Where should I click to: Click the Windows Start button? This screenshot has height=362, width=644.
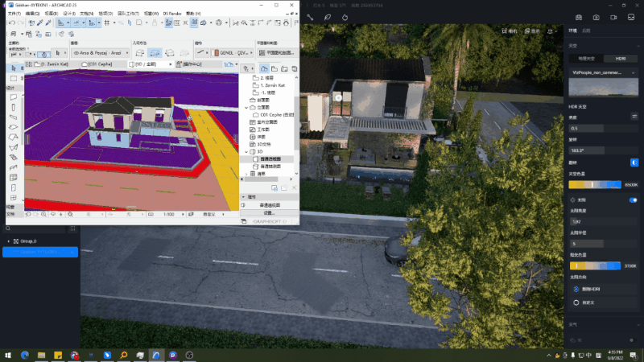(7, 354)
